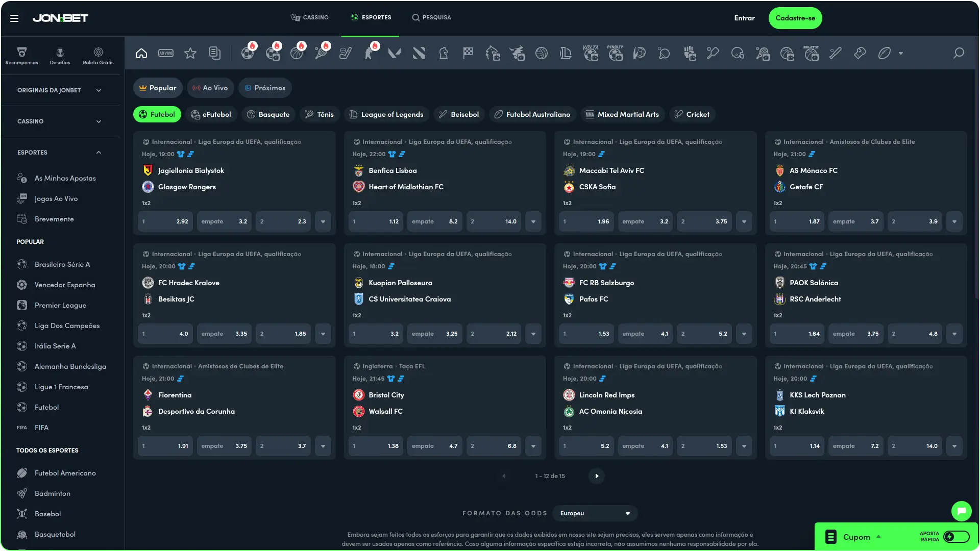Screen dimensions: 980x551
Task: Expand more markets for Benfica vs Hearts
Action: tap(533, 221)
